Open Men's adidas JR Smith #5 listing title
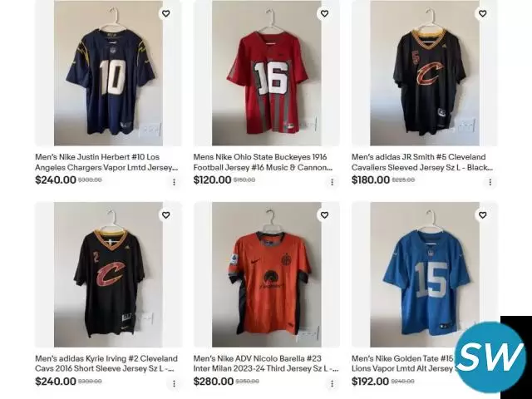Image resolution: width=532 pixels, height=399 pixels. 422,162
